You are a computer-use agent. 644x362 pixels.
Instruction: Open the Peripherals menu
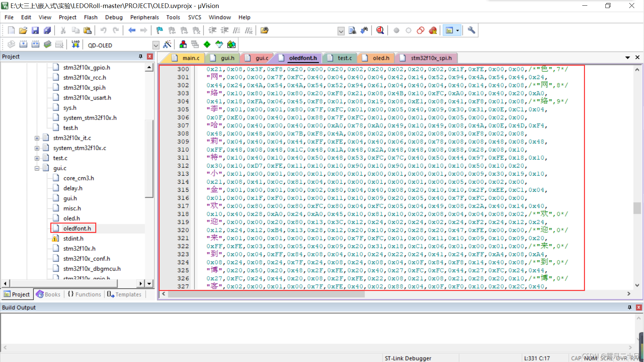pyautogui.click(x=144, y=17)
